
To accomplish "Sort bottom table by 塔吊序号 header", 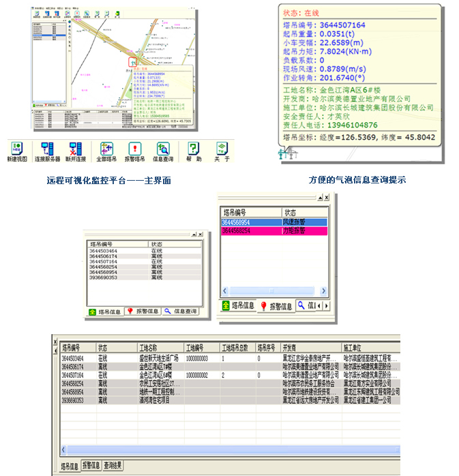I will (268, 348).
